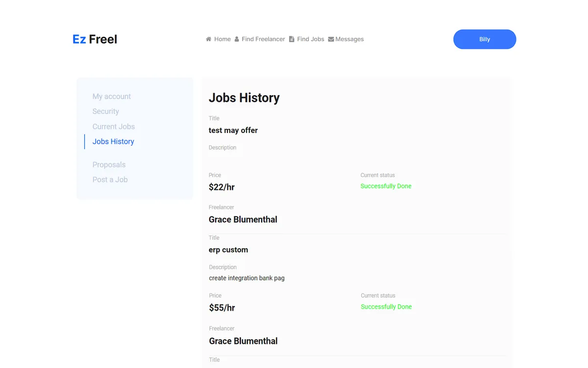Select Jobs History in the sidebar
The image size is (588, 368).
coord(113,141)
